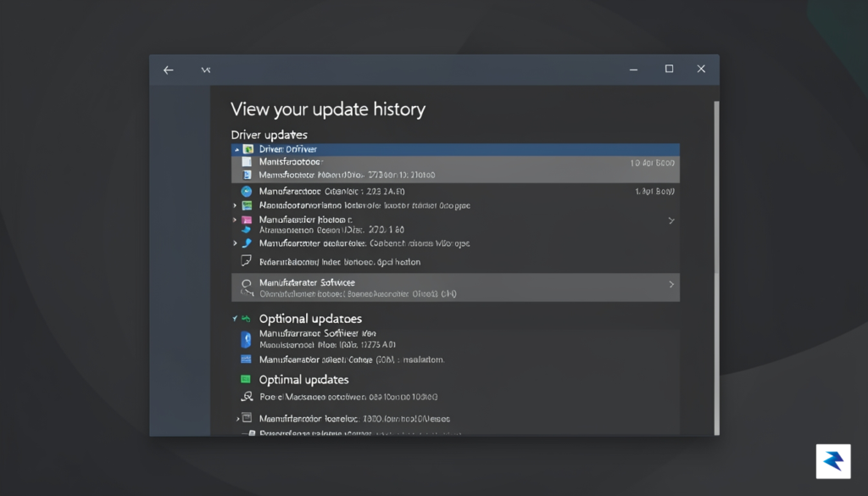Go back using the arrow in title bar

(169, 70)
